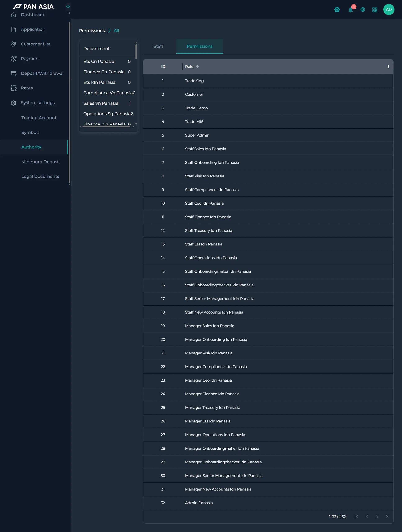Open the Symbols submenu item
This screenshot has height=532, width=402.
(34, 132)
